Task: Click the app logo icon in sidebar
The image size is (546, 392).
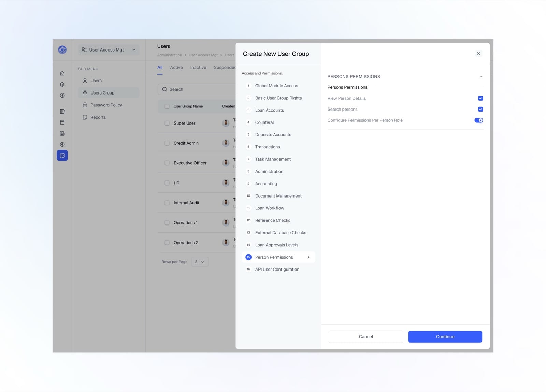Action: 62,50
